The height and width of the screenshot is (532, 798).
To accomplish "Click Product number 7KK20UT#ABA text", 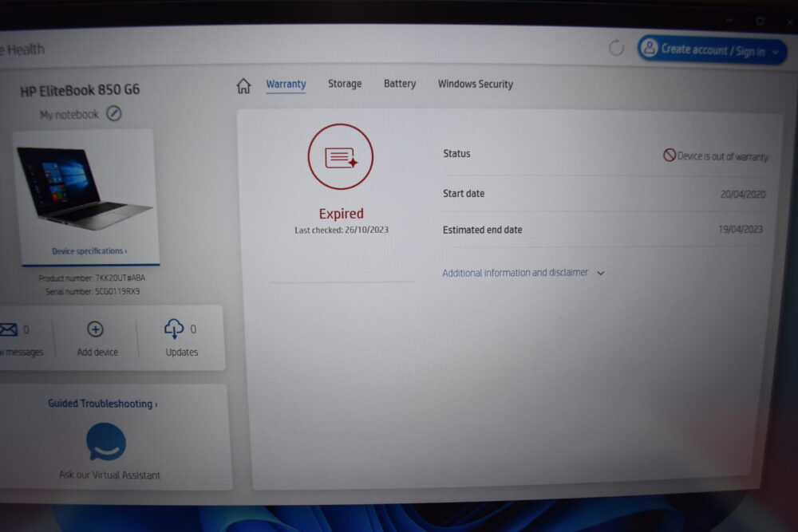I will click(x=92, y=278).
